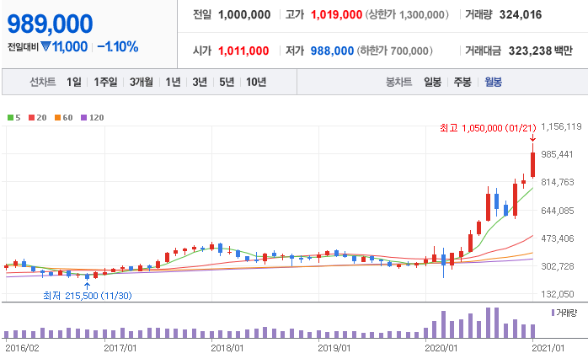
Task: Click the purple 120 moving average legend
Action: coord(93,117)
